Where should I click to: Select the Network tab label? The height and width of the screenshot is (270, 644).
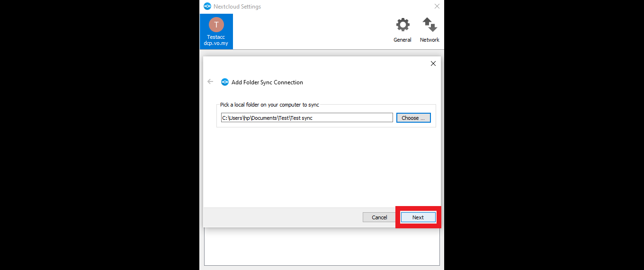pos(429,40)
